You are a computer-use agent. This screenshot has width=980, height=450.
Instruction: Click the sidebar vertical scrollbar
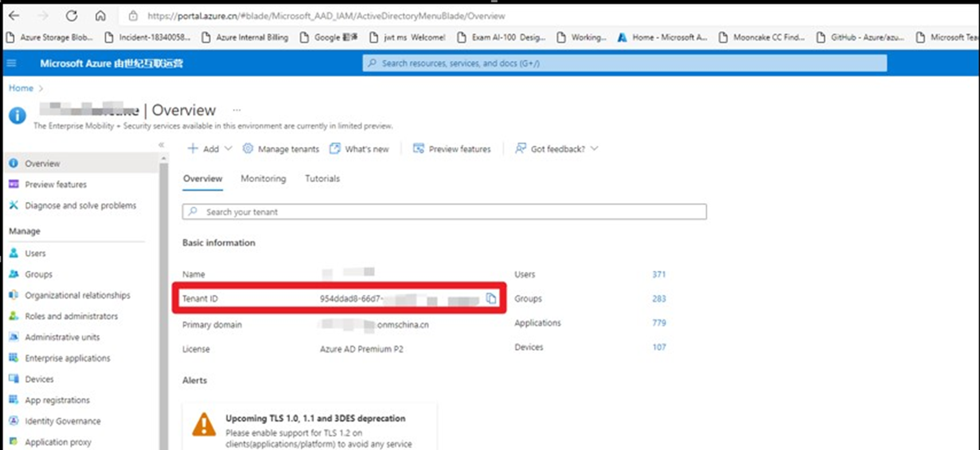click(x=163, y=302)
